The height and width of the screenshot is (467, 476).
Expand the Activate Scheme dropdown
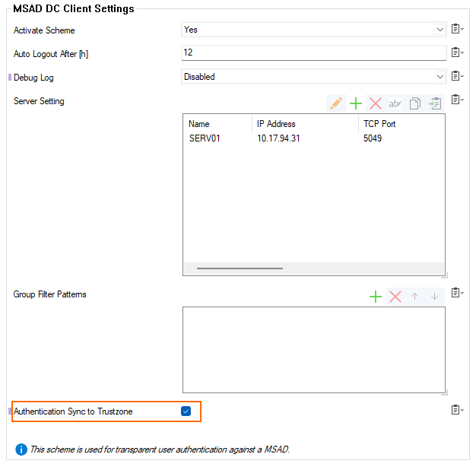[440, 30]
